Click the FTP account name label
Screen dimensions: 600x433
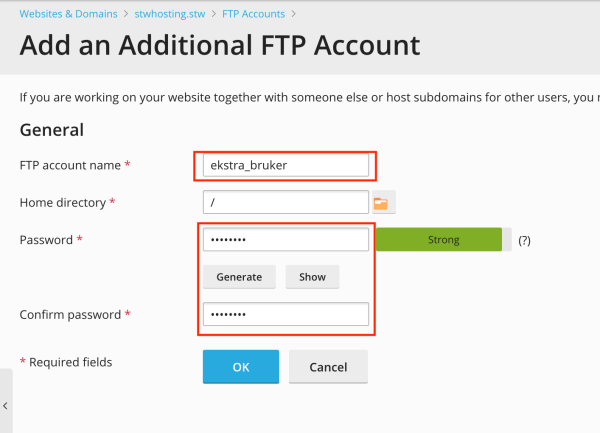70,165
